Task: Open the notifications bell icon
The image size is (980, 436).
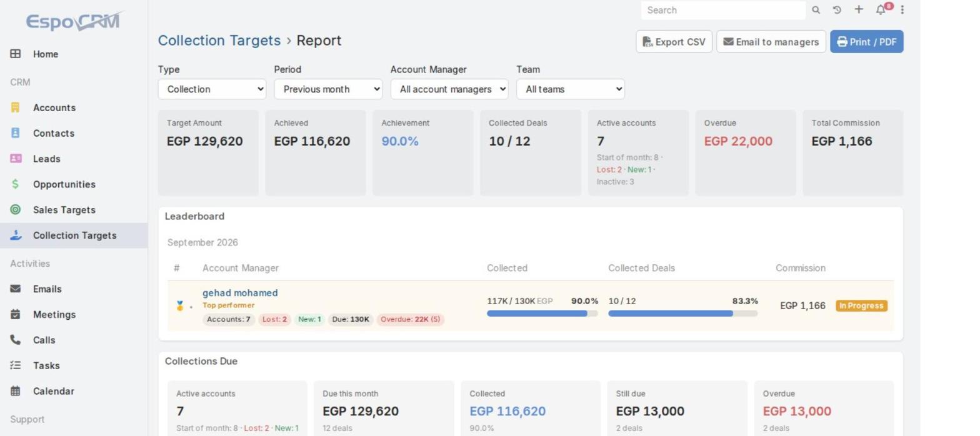Action: tap(881, 10)
